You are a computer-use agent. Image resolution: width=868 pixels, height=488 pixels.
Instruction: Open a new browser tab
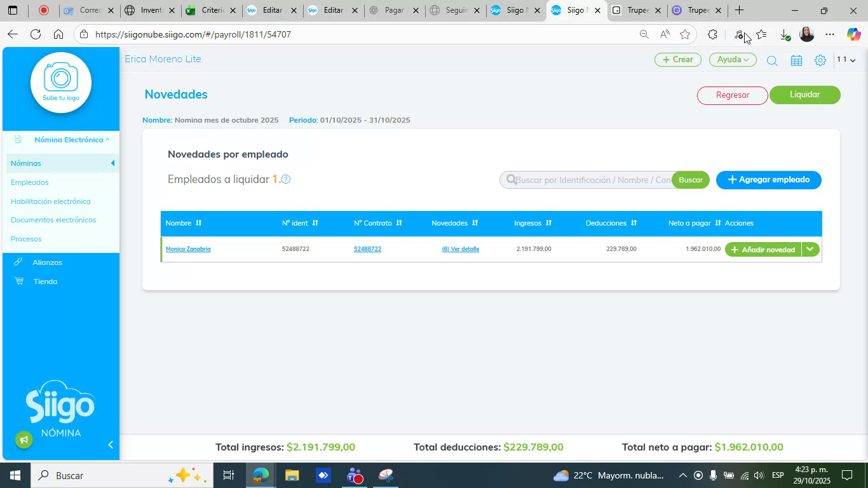[x=739, y=10]
